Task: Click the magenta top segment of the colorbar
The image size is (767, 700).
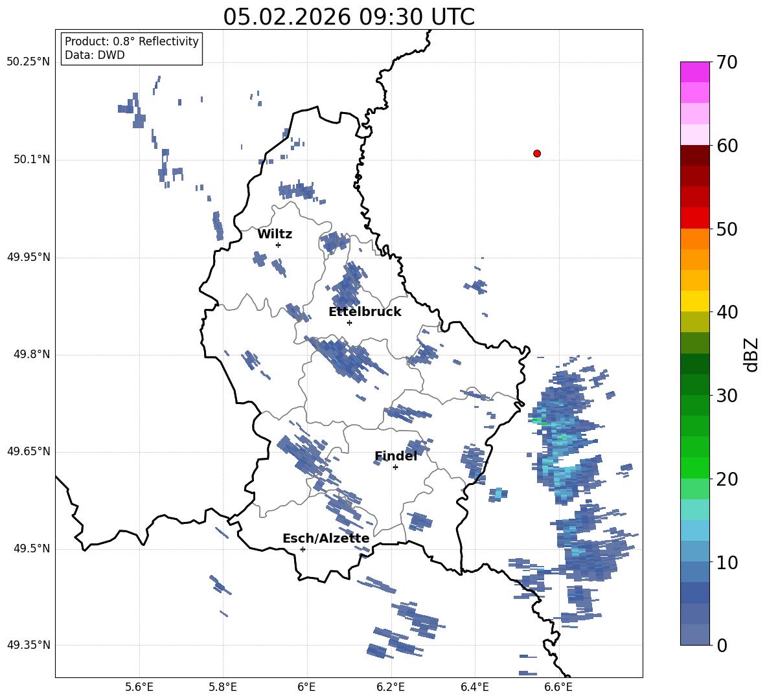Action: (694, 72)
